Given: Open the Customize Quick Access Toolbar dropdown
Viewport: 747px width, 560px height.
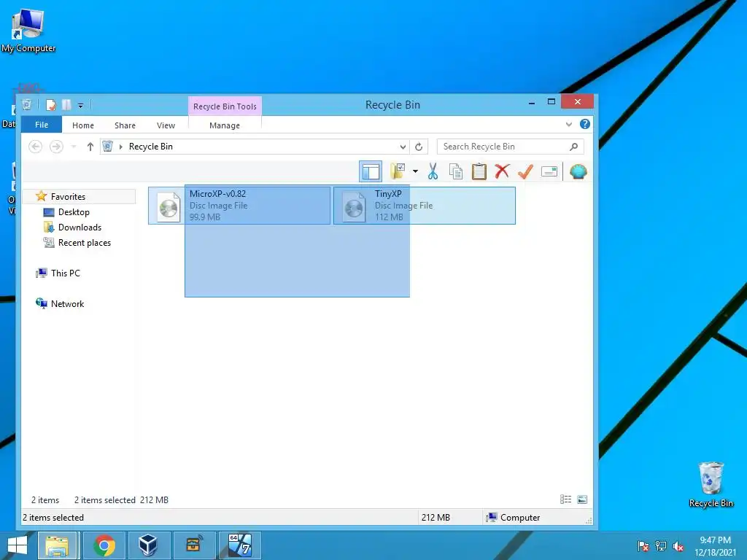Looking at the screenshot, I should [80, 105].
